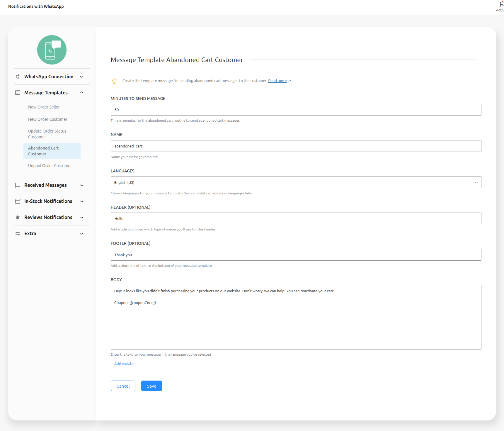The image size is (504, 431).
Task: Click the green phone logo
Action: (x=52, y=50)
